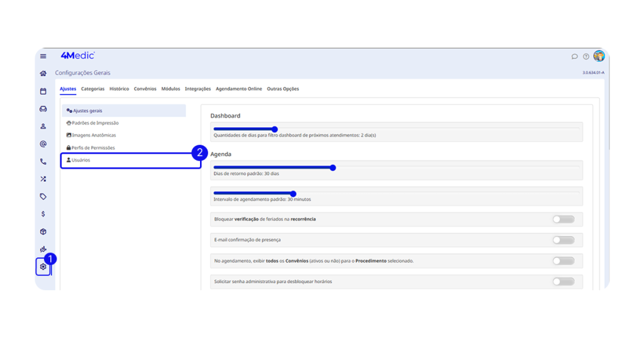The width and height of the screenshot is (644, 338).
Task: Open the user profile avatar
Action: 599,56
